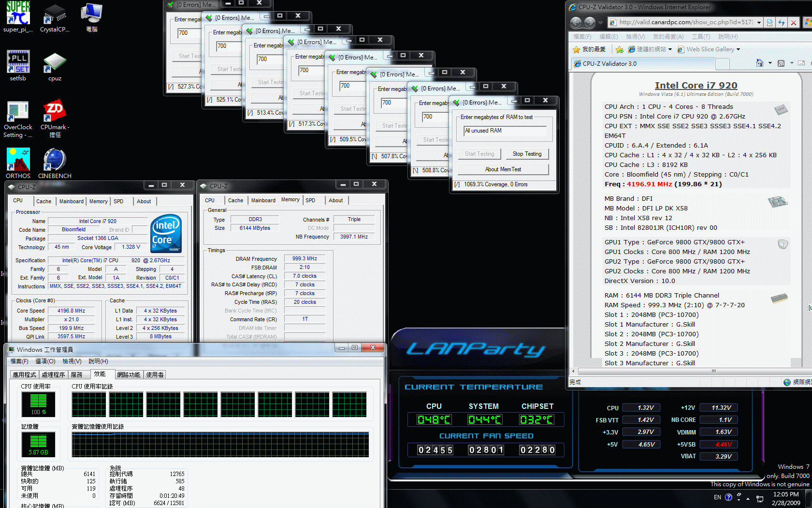Click the CPU-Z Validator 3.0 browser tab
The image size is (812, 508).
pyautogui.click(x=642, y=63)
